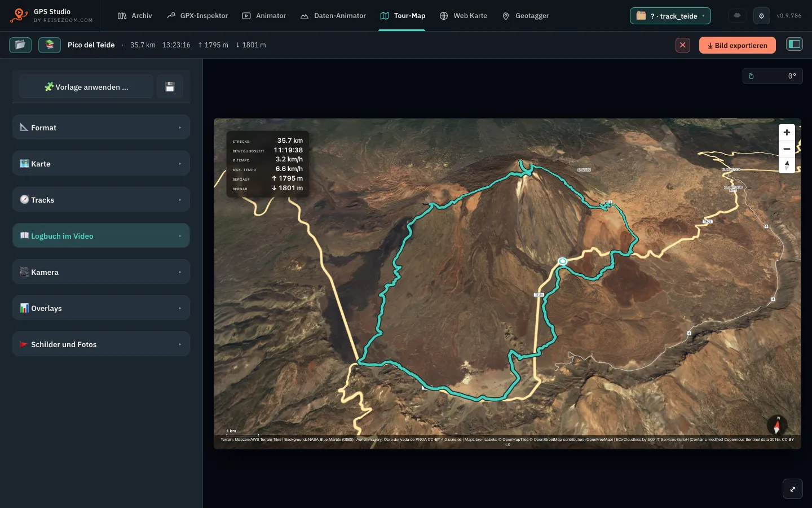Zoom out the map with minus

coord(787,149)
